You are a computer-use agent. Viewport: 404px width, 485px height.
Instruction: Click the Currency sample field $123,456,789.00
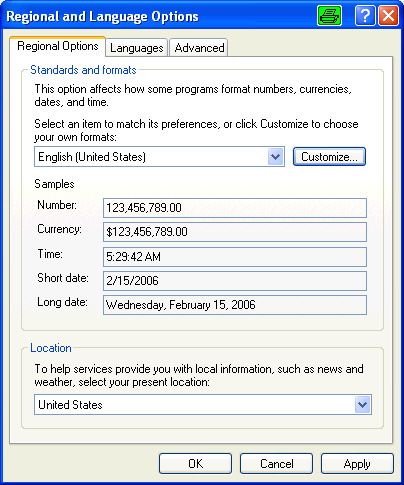pos(235,232)
